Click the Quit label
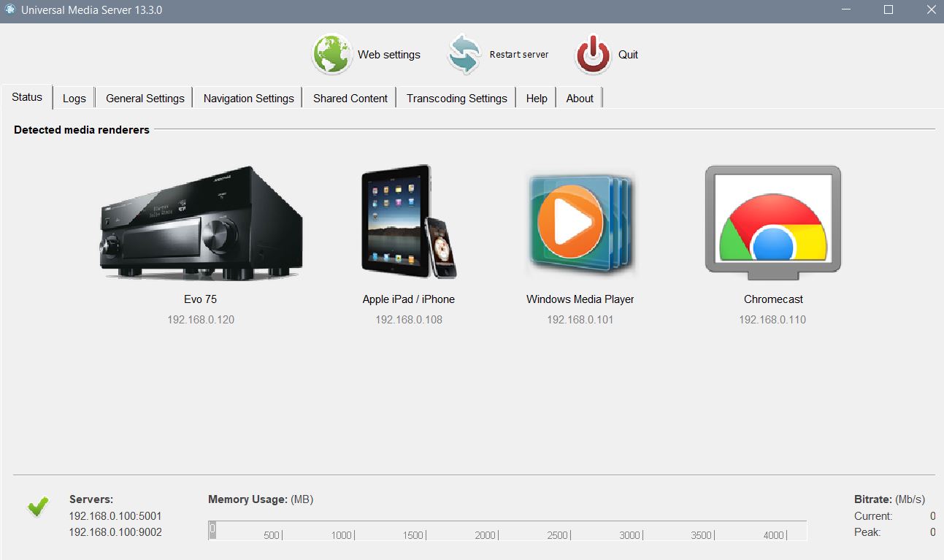 coord(628,55)
